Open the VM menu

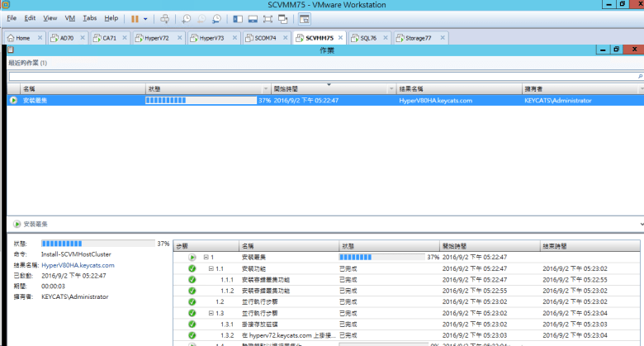69,17
